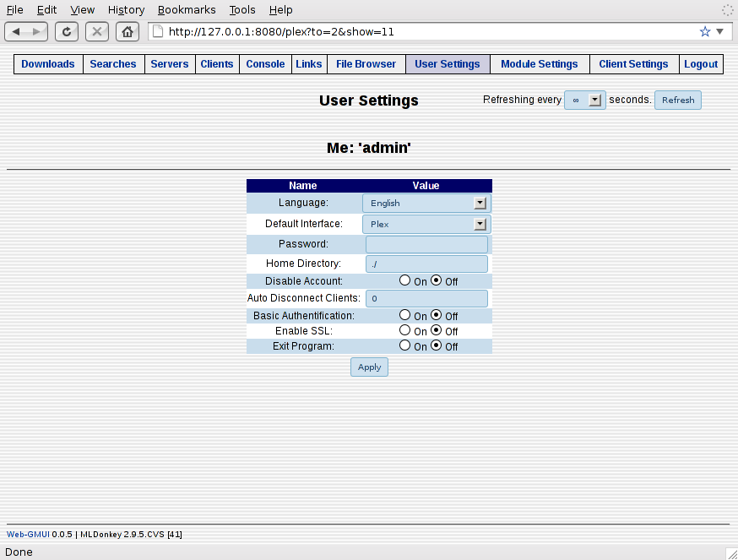Image resolution: width=738 pixels, height=560 pixels.
Task: Click the browser address bar URL
Action: tap(281, 31)
